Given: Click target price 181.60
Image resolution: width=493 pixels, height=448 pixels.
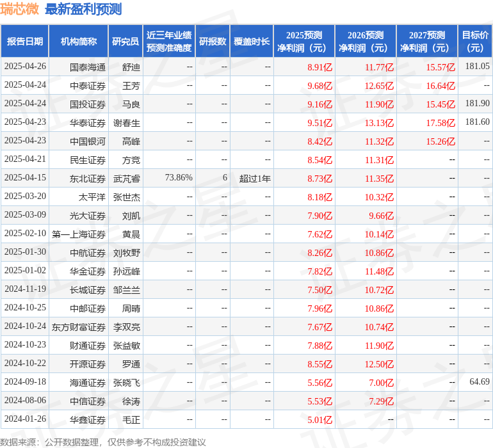Looking at the screenshot, I should coord(477,122).
